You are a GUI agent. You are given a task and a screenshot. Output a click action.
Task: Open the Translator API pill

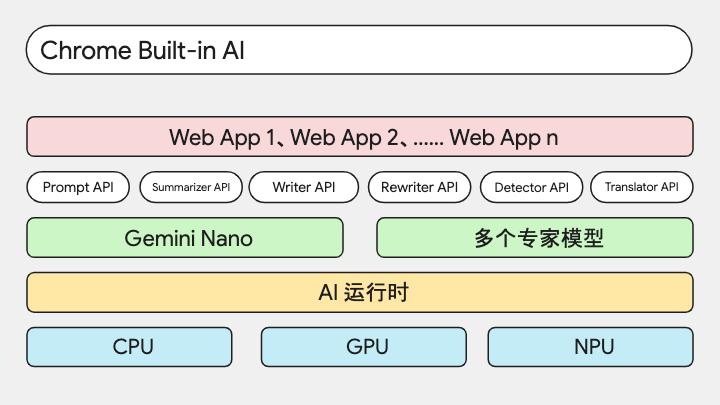pyautogui.click(x=641, y=187)
